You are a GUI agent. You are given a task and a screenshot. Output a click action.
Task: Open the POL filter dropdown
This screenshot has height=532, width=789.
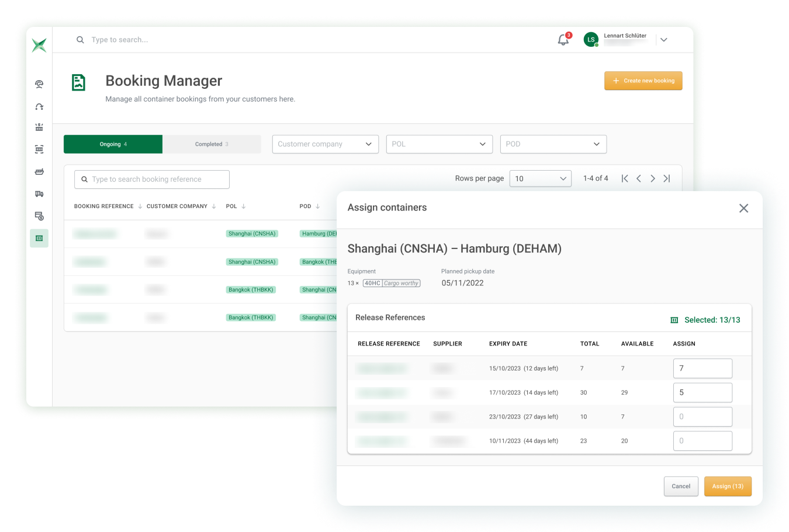click(439, 144)
